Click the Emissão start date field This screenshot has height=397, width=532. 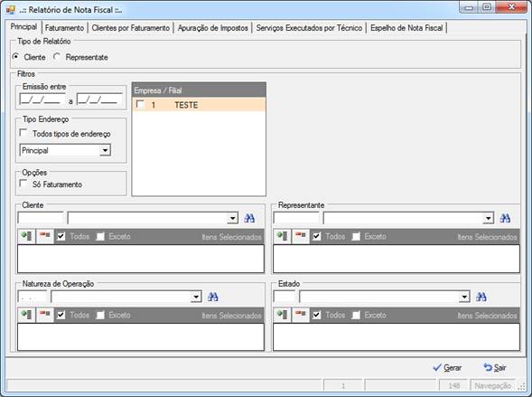pos(42,99)
